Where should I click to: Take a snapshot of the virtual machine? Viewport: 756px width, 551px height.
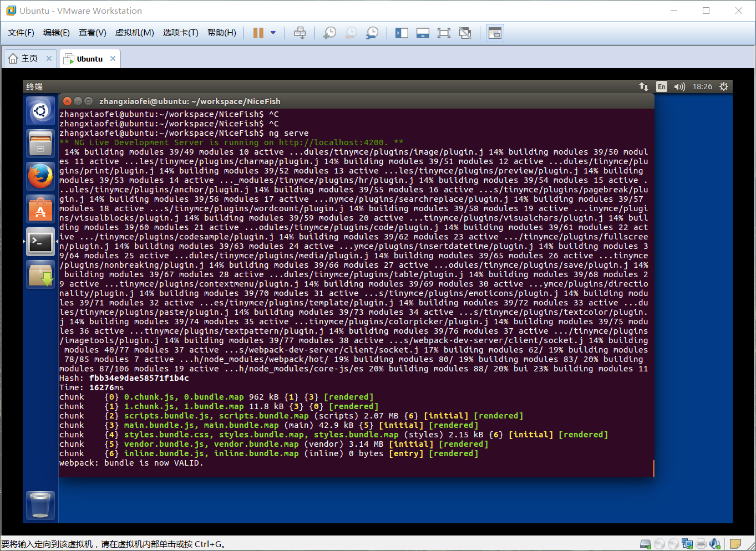tap(329, 33)
